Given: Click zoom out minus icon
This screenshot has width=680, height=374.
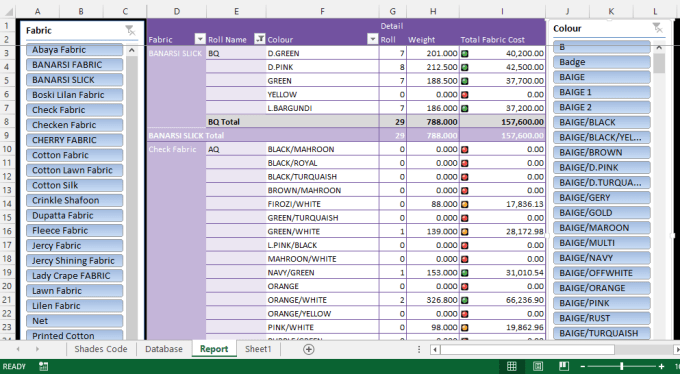Looking at the screenshot, I should (x=582, y=367).
